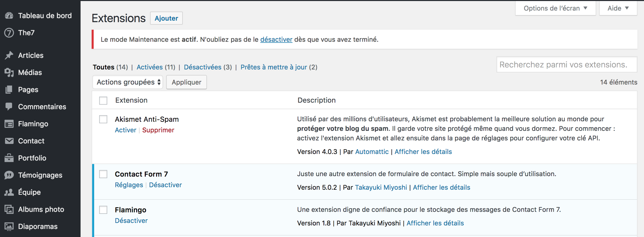Filter by Désactivées extensions

pos(202,67)
